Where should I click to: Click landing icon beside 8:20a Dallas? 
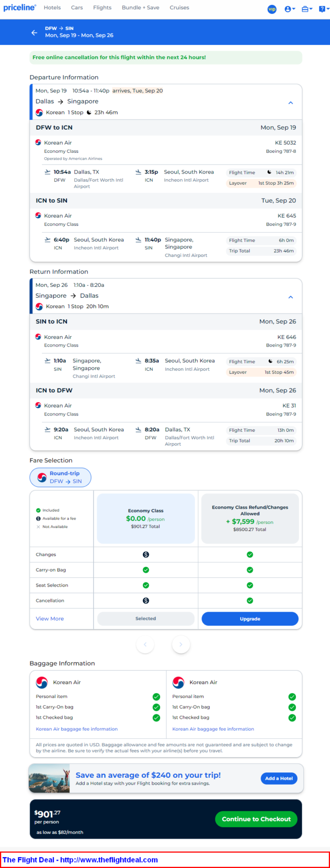click(138, 429)
